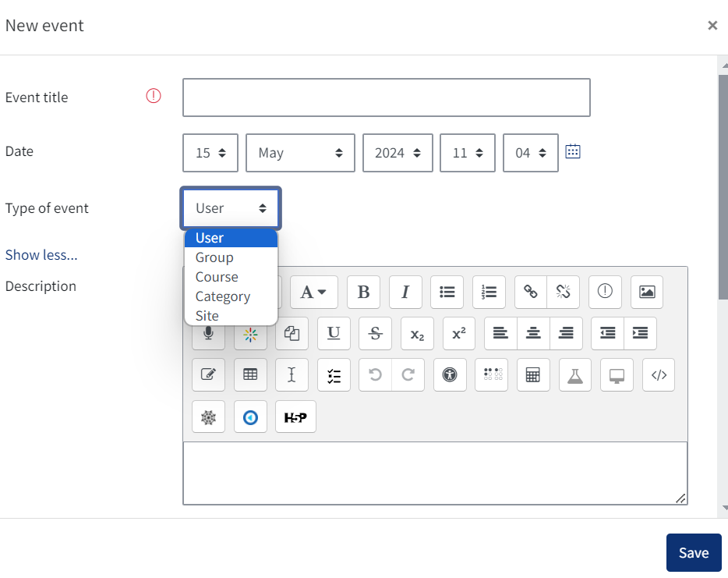
Task: Toggle italic formatting
Action: (x=405, y=293)
